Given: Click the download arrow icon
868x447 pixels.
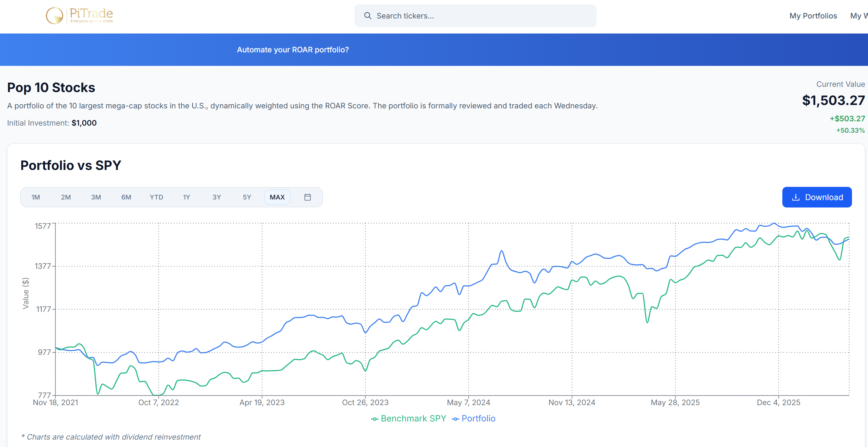Looking at the screenshot, I should (796, 197).
